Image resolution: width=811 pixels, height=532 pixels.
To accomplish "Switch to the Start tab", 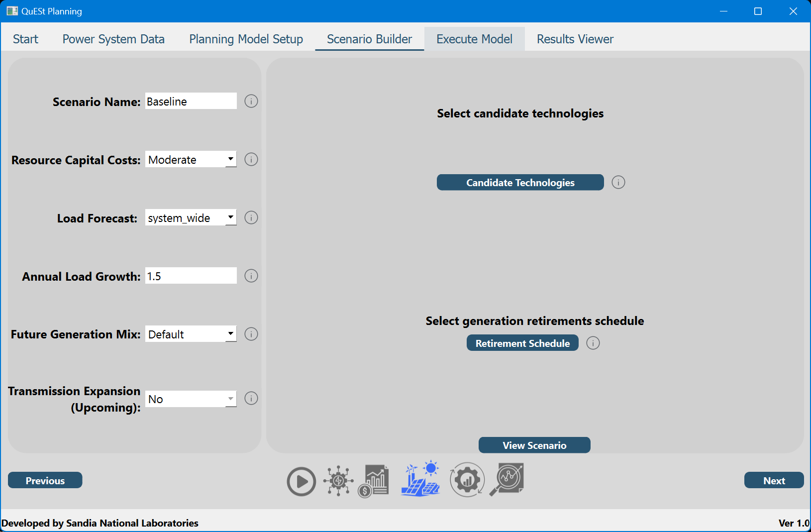I will point(25,39).
